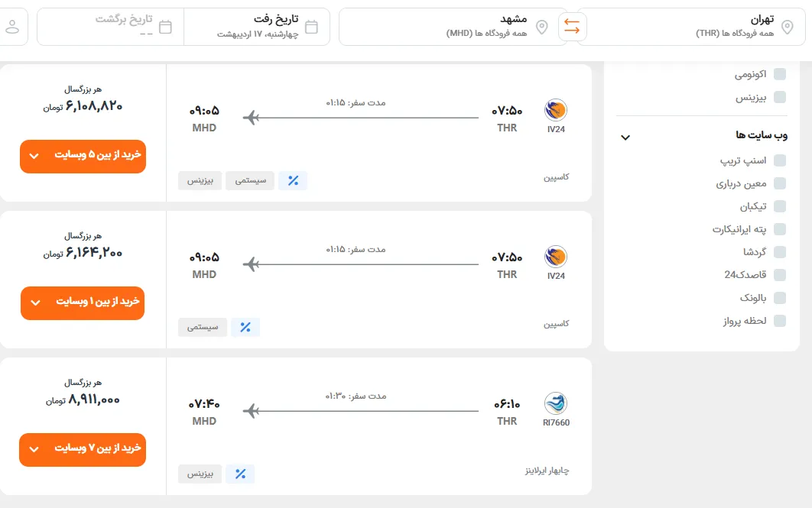The height and width of the screenshot is (508, 812).
Task: Click the Mashhad destination location pin icon
Action: click(541, 27)
